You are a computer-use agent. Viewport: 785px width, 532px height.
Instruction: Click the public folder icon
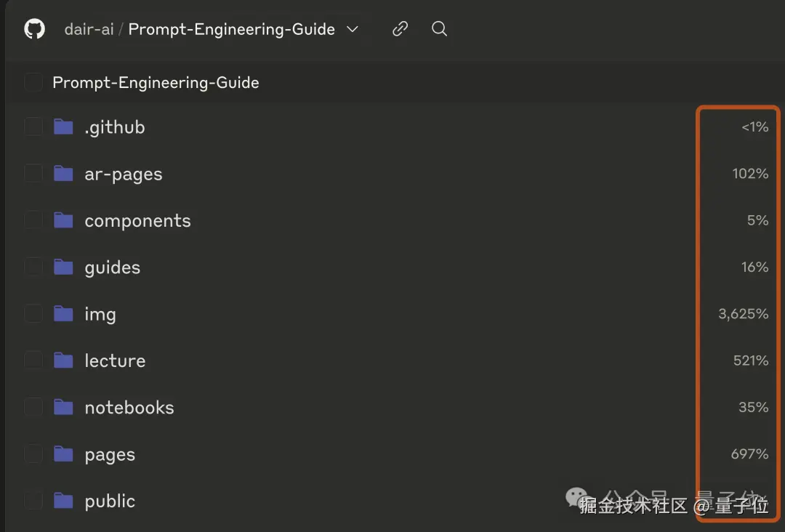tap(64, 501)
